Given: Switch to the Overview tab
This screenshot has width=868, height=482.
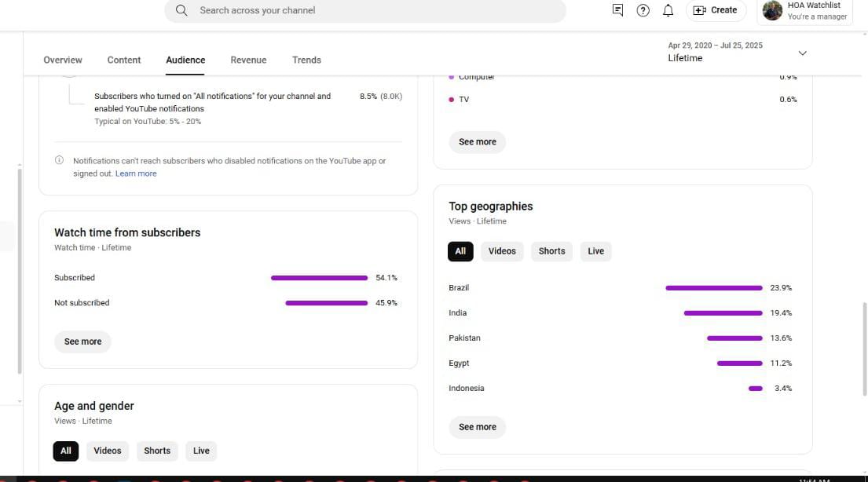Looking at the screenshot, I should click(x=63, y=60).
